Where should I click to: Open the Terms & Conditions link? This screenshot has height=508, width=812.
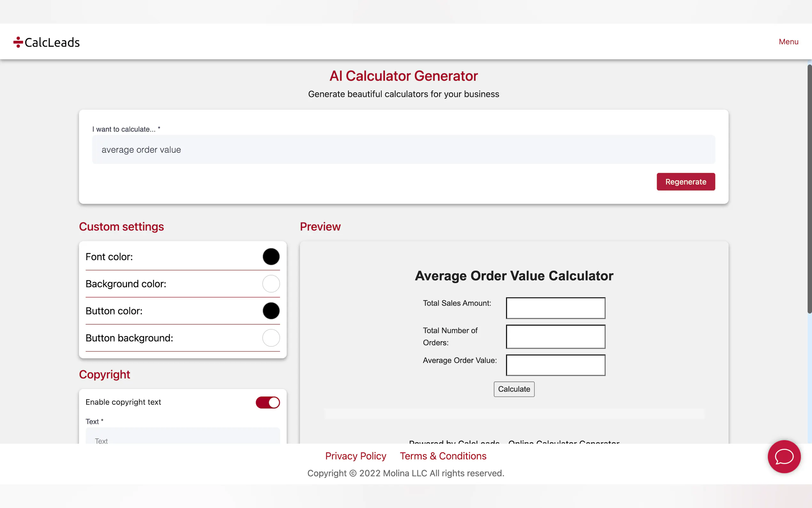pos(443,456)
